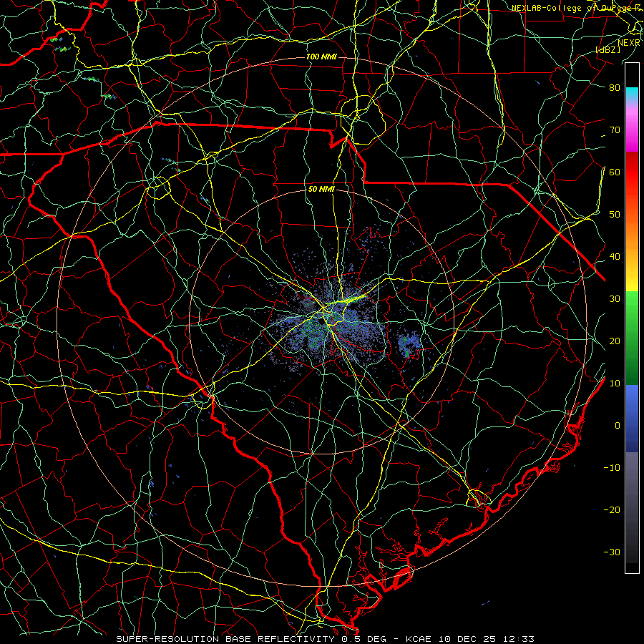644x644 pixels.
Task: Click the 100 NMI range ring label
Action: tap(321, 57)
